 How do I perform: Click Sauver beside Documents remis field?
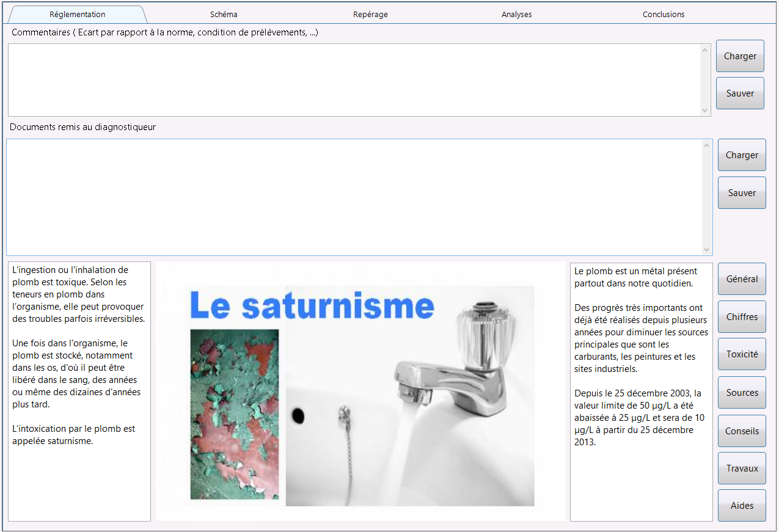742,193
